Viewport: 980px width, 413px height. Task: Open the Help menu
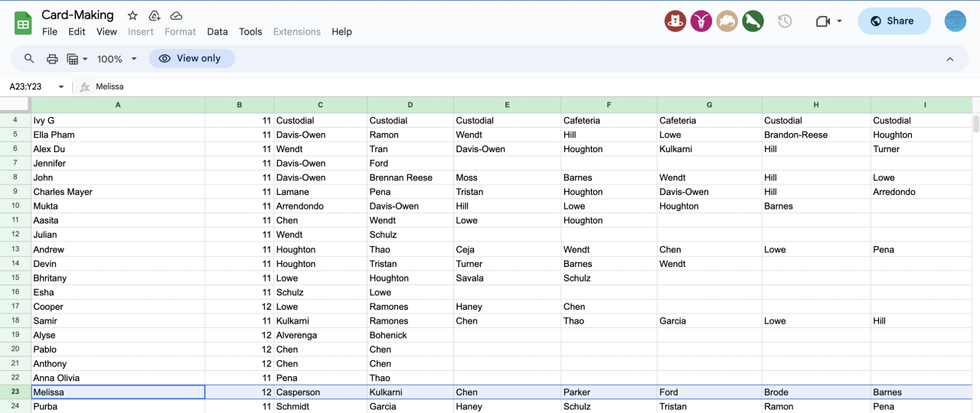point(341,31)
